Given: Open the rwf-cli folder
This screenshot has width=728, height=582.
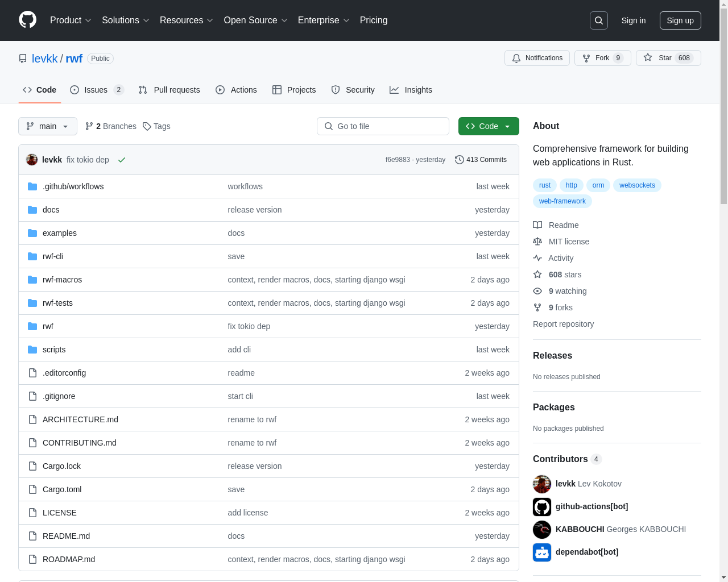Looking at the screenshot, I should pos(53,256).
